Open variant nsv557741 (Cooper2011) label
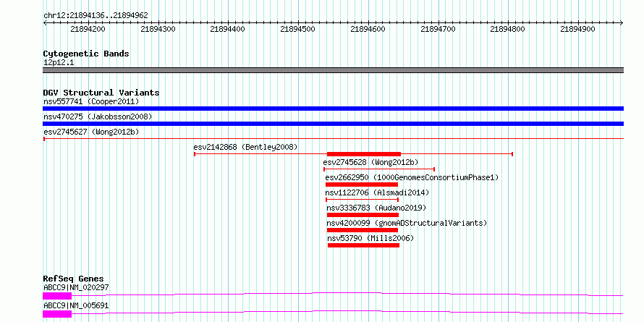Viewport: 644px width, 322px height. [x=91, y=101]
